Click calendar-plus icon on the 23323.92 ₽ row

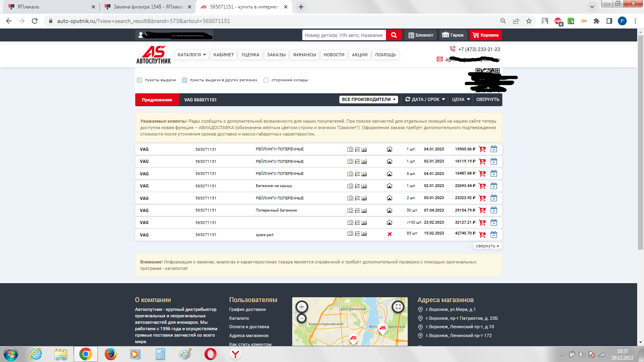pos(494,198)
